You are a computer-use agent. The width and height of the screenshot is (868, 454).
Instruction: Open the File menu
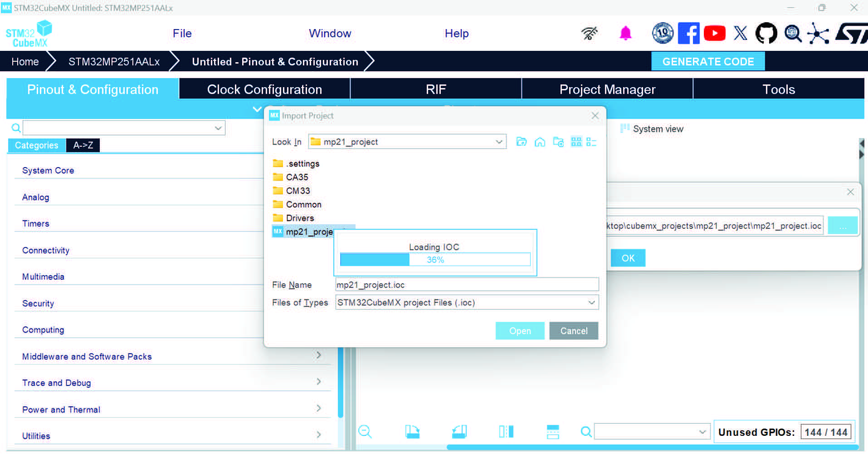point(182,34)
